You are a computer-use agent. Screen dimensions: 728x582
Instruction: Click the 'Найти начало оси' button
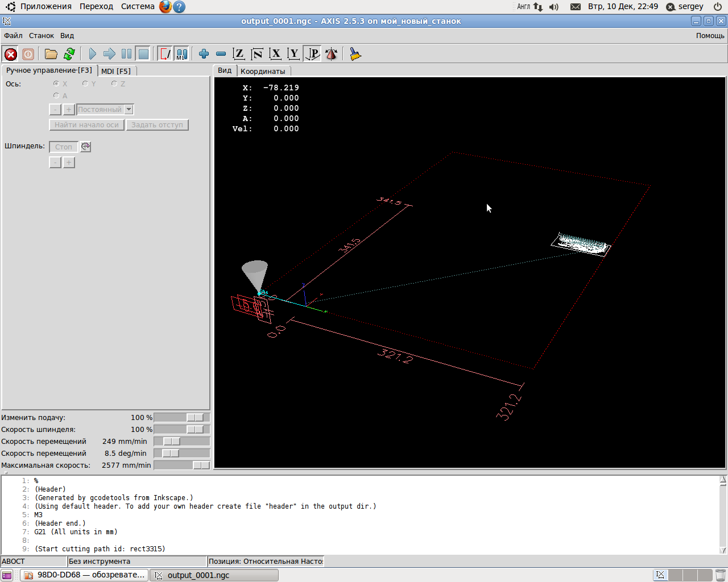(86, 125)
